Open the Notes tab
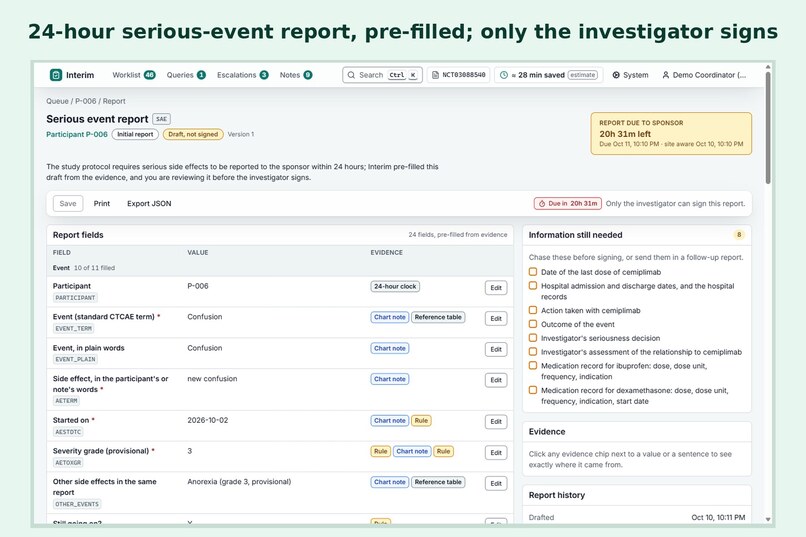 click(x=296, y=75)
